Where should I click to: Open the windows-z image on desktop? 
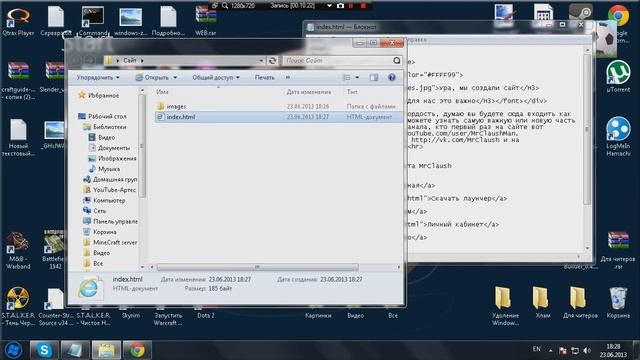click(x=131, y=20)
